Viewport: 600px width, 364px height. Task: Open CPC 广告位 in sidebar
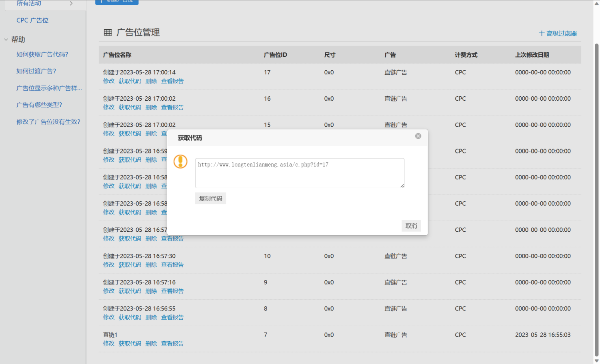pyautogui.click(x=32, y=20)
